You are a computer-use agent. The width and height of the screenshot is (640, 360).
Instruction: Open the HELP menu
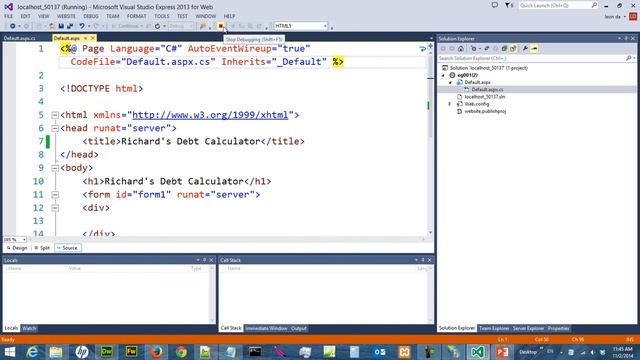[229, 16]
